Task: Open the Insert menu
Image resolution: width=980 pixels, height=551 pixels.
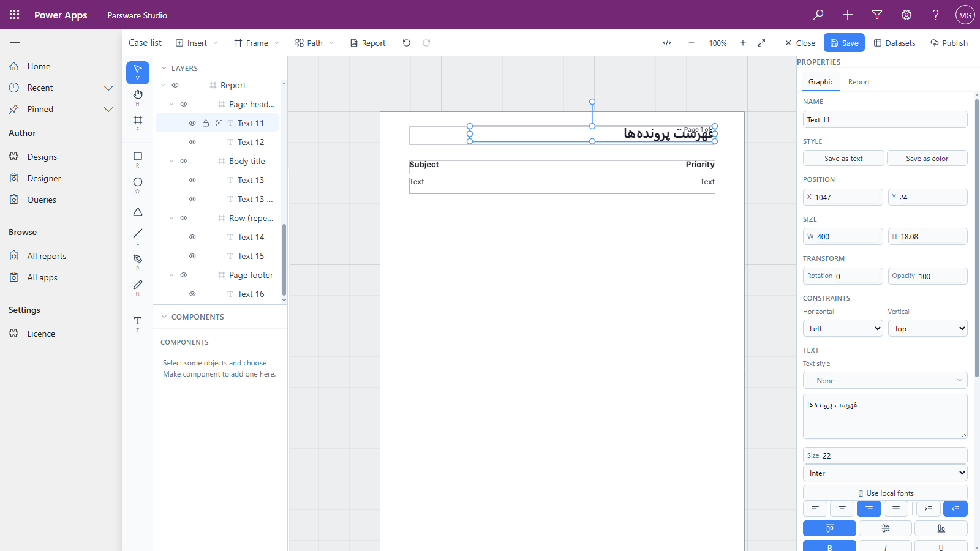Action: pos(196,43)
